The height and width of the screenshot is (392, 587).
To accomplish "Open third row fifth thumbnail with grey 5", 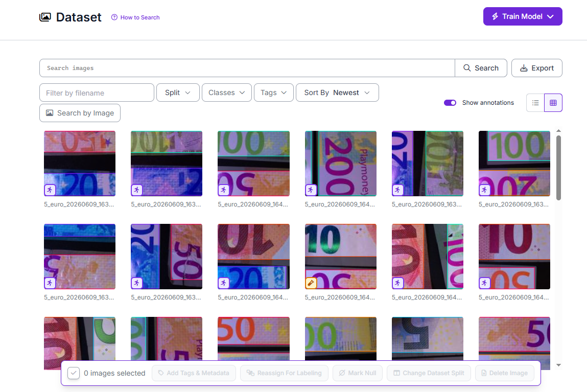I will point(428,338).
